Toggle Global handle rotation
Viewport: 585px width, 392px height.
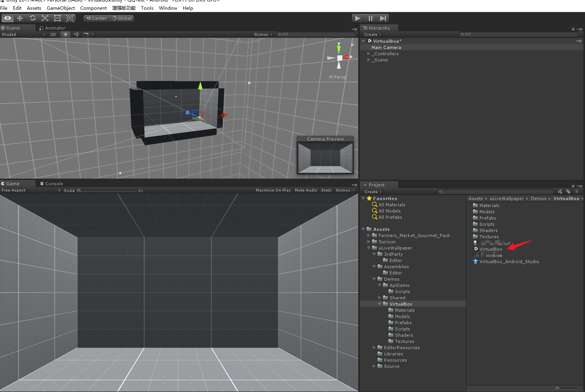coord(122,18)
